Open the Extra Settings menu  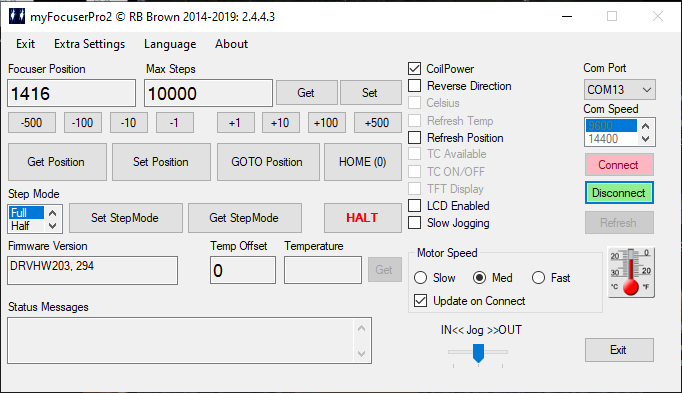point(90,44)
